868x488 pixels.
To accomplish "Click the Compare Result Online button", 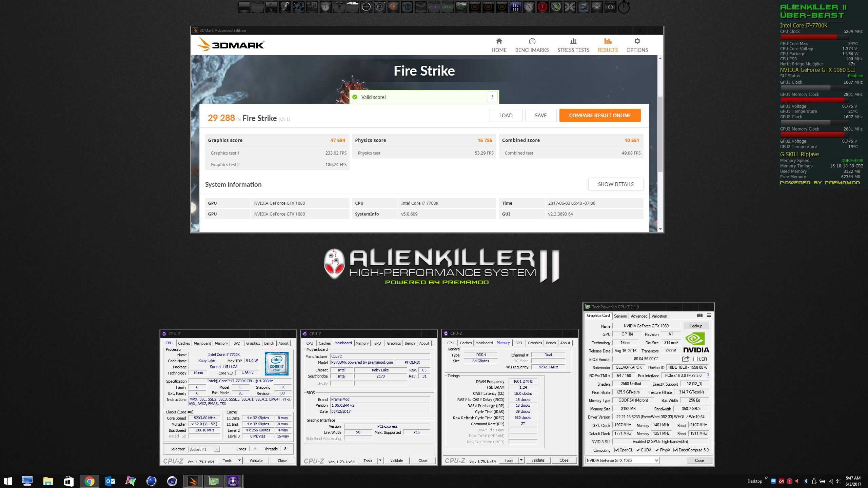I will coord(600,115).
